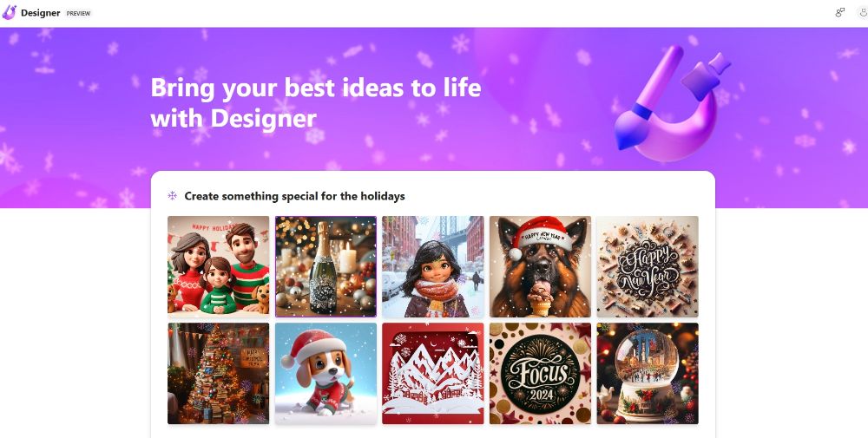The width and height of the screenshot is (868, 438).
Task: Click the Designer logo icon
Action: (10, 12)
